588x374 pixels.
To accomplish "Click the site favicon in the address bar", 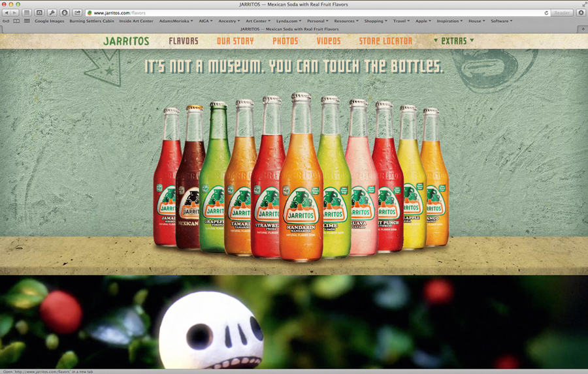I will pos(90,13).
